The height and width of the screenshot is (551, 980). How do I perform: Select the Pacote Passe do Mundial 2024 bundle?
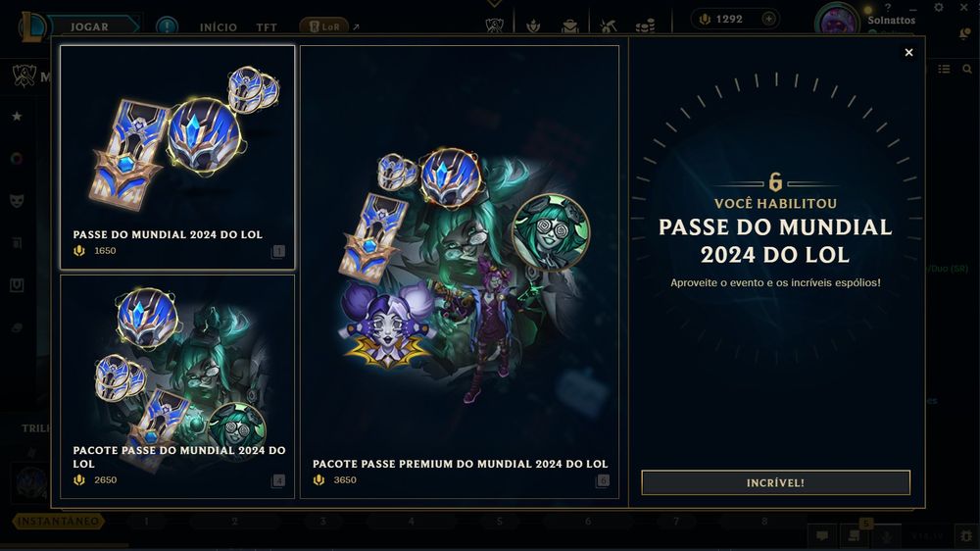tap(177, 386)
